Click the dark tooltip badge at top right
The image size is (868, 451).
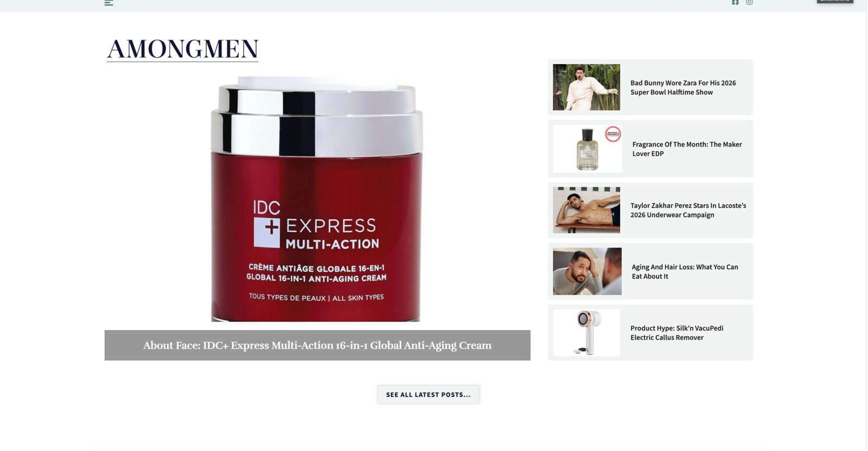click(x=835, y=2)
